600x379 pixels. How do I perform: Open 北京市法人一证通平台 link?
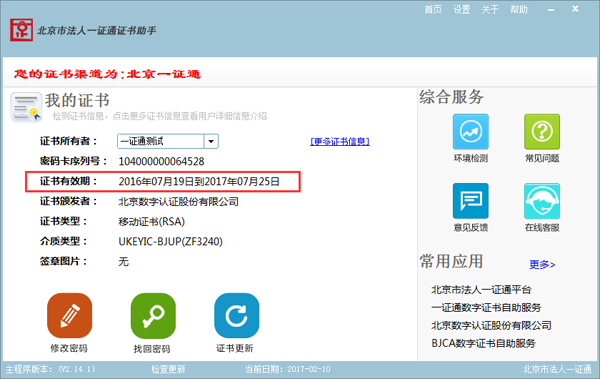(x=481, y=289)
